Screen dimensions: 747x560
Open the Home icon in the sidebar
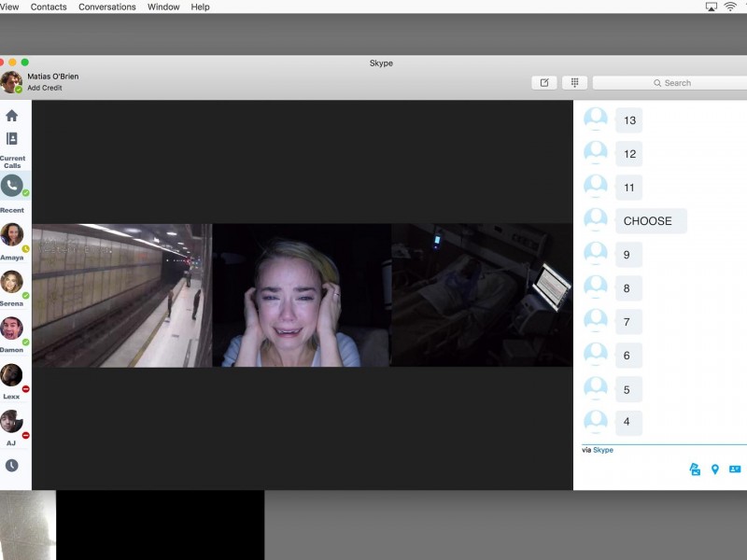pos(12,116)
